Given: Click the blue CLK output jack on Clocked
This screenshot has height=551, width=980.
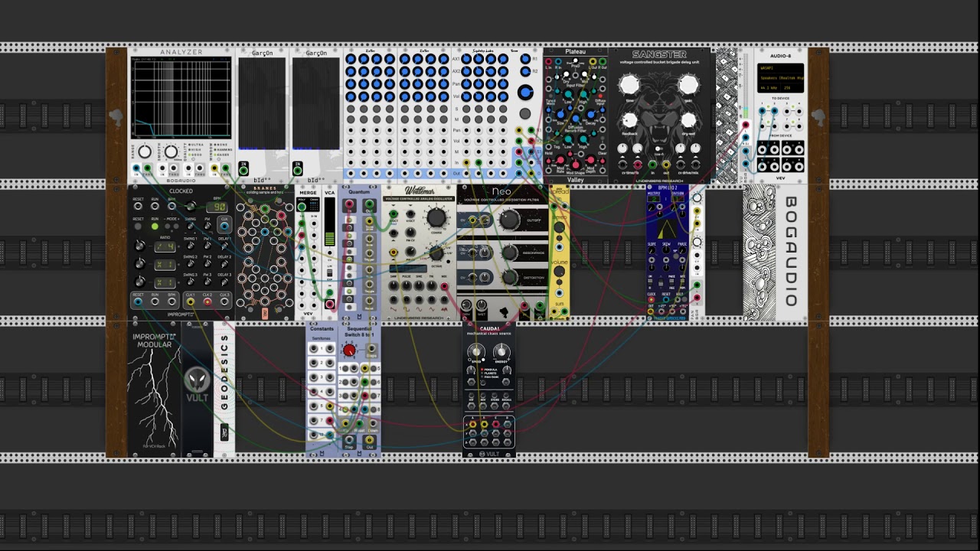Looking at the screenshot, I should pyautogui.click(x=224, y=226).
